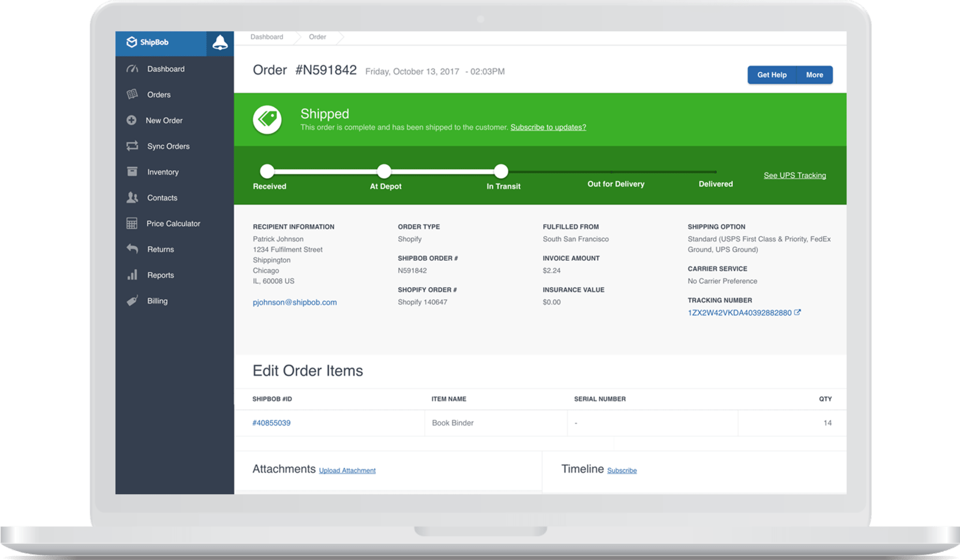
Task: Click the SERIAL NUMBER column header
Action: 600,399
